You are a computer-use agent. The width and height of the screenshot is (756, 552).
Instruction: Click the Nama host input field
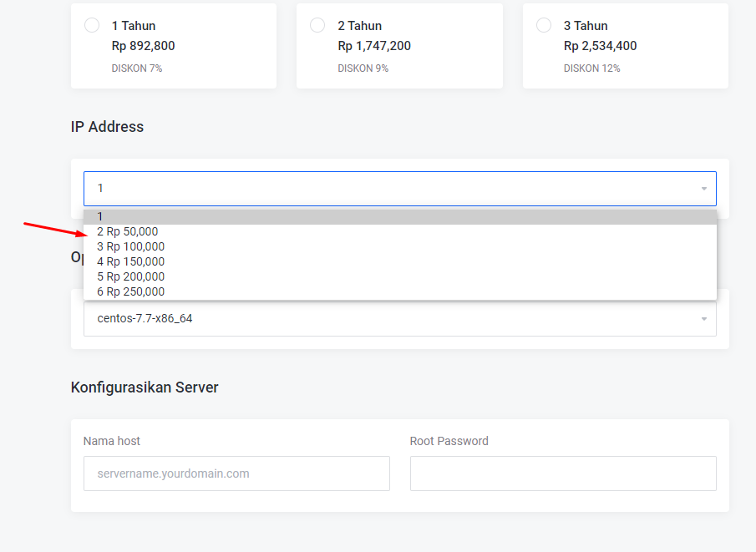pyautogui.click(x=236, y=474)
